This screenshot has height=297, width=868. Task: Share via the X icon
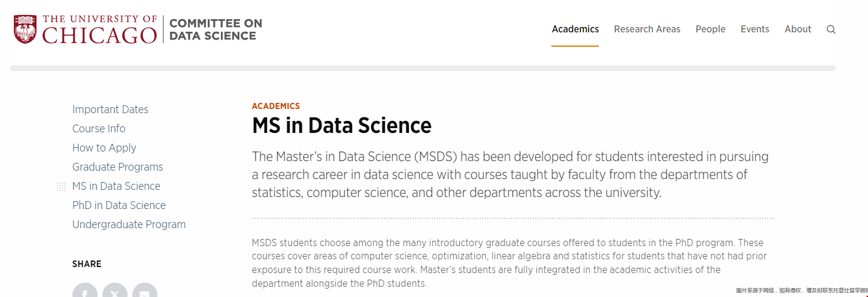click(x=115, y=291)
